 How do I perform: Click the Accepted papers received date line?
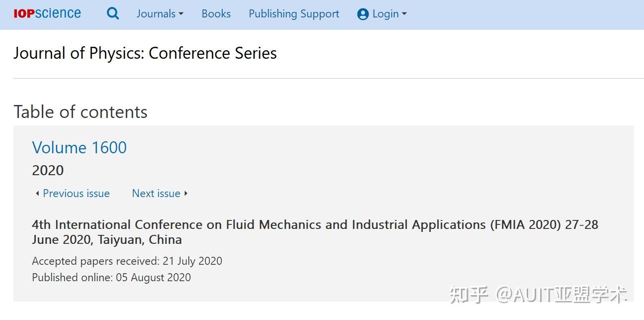click(127, 261)
